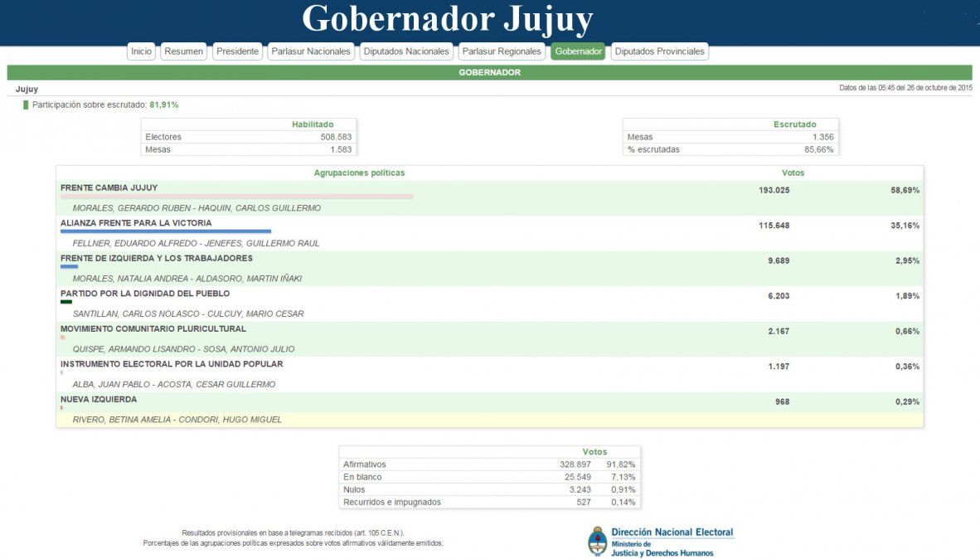
Task: Click the Dirección Nacional Electoral logo text
Action: click(672, 532)
